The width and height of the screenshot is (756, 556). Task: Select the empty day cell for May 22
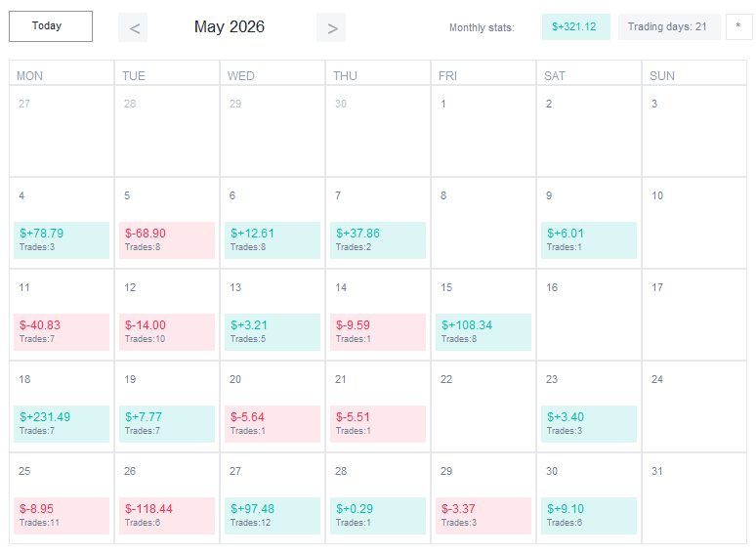point(483,406)
